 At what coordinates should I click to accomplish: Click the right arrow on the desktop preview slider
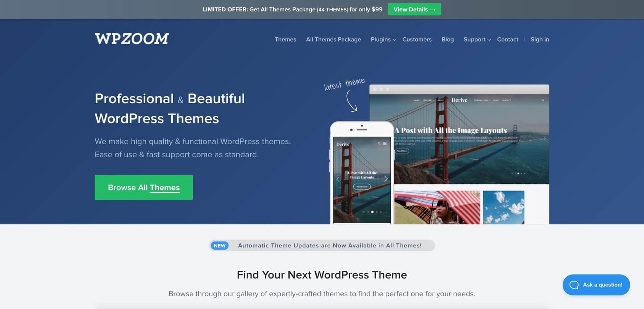pyautogui.click(x=544, y=139)
